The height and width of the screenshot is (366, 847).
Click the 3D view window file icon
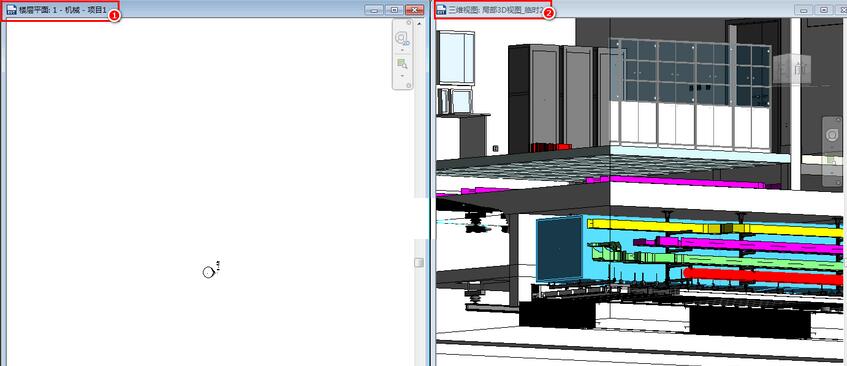tap(442, 10)
